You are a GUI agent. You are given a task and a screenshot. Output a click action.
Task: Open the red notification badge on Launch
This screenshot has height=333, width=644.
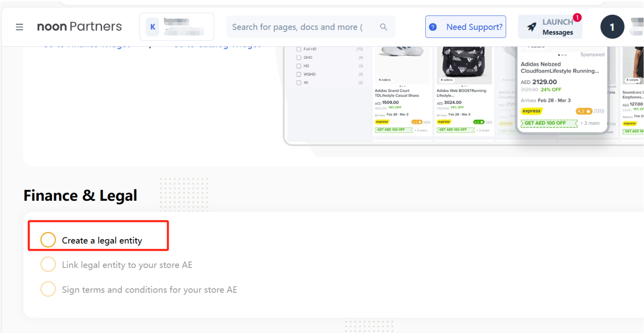pos(577,18)
